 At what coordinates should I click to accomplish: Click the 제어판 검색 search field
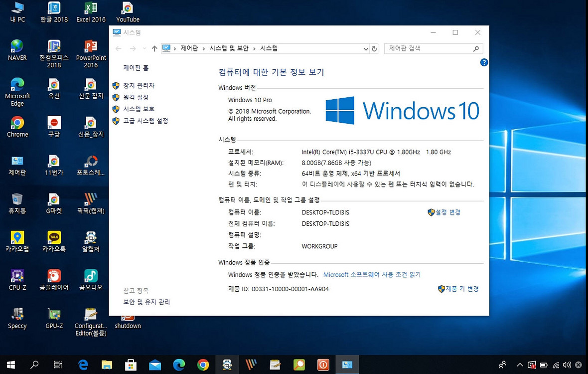tap(433, 48)
